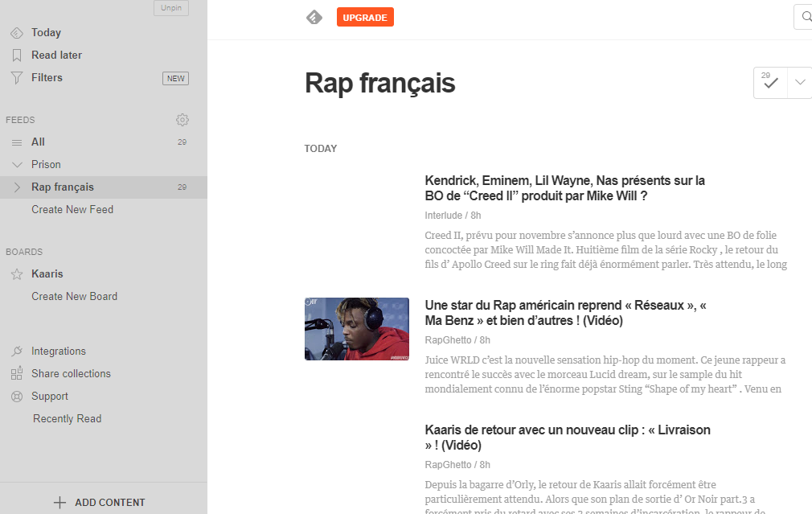Click the Support lifebuoy icon
This screenshot has width=812, height=514.
point(16,397)
